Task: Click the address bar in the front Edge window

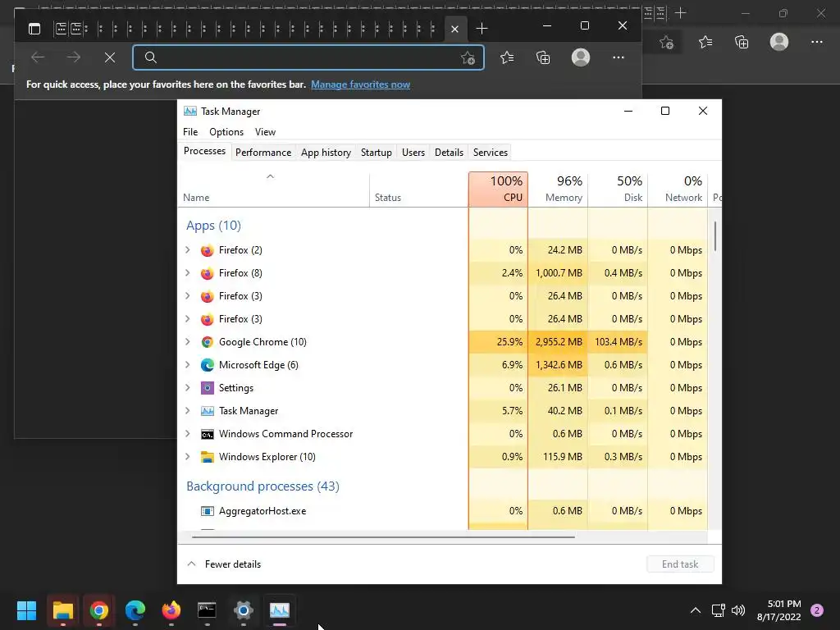Action: tap(308, 57)
